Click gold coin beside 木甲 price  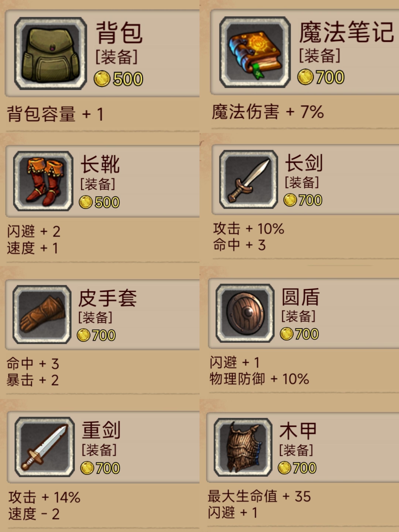click(284, 468)
